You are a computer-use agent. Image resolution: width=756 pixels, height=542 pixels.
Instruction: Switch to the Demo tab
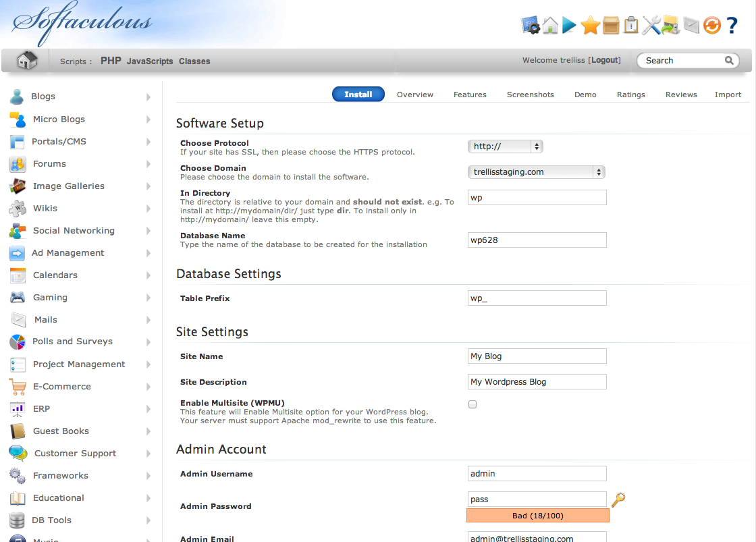click(x=585, y=94)
